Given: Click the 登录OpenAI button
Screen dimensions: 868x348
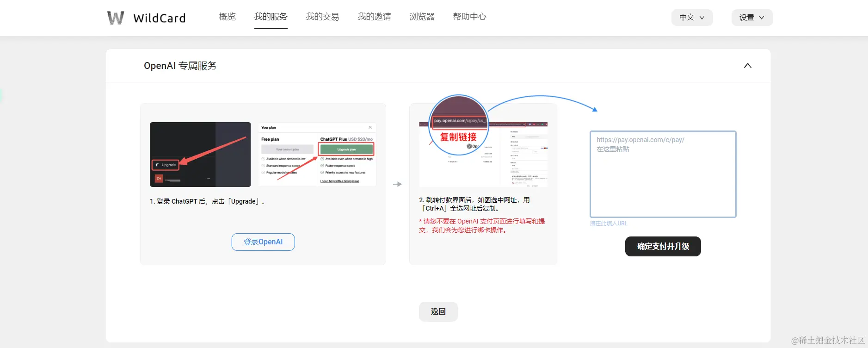Looking at the screenshot, I should 263,242.
